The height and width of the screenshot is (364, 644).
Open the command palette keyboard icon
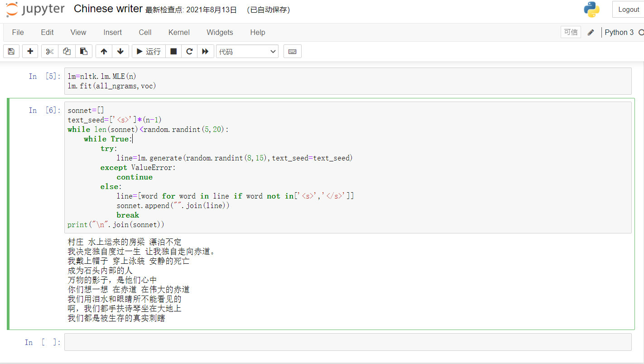(x=292, y=51)
